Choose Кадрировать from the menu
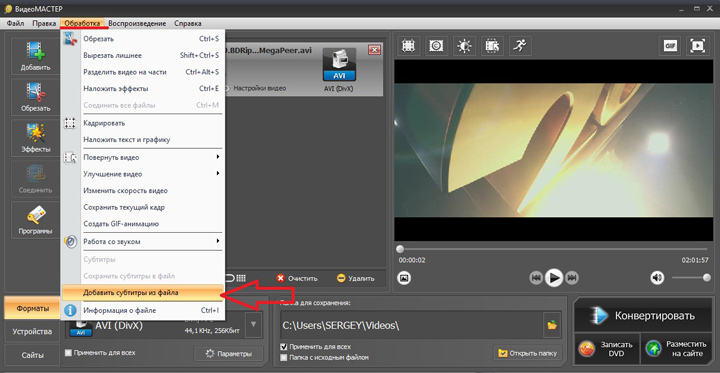The image size is (720, 373). tap(142, 123)
